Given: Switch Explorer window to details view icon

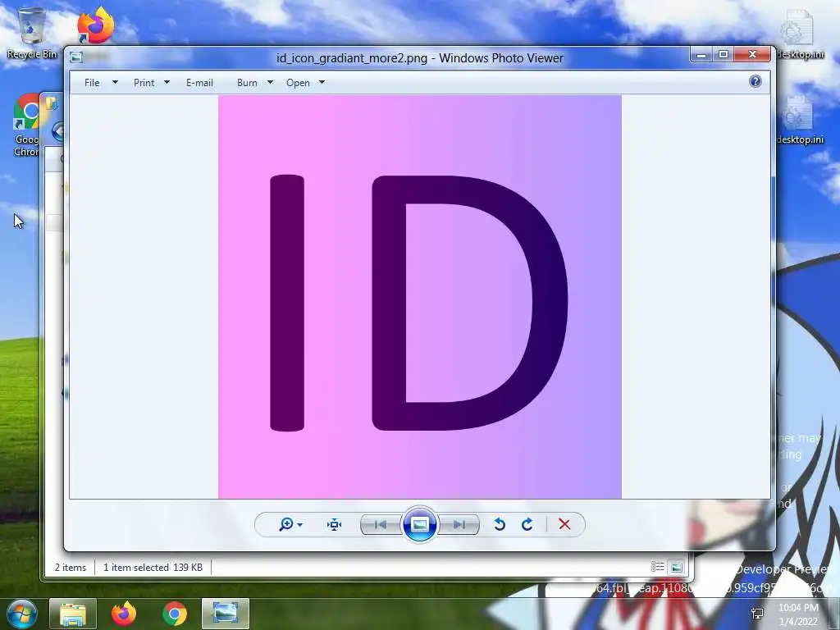Looking at the screenshot, I should tap(658, 567).
